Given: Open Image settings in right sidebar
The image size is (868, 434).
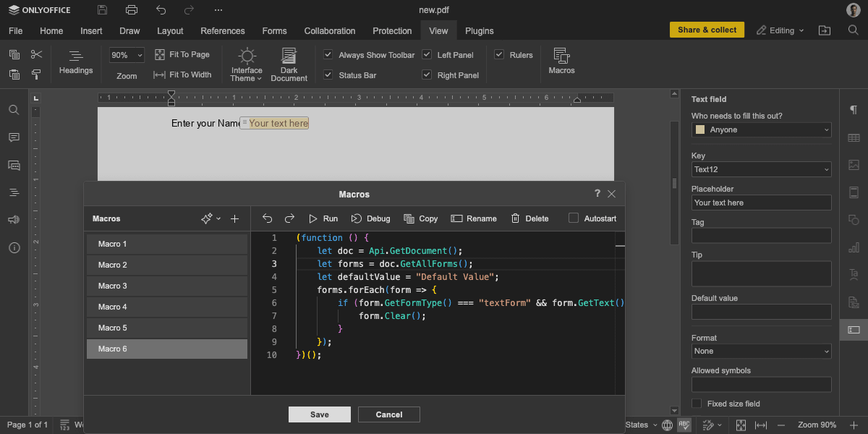Looking at the screenshot, I should (x=854, y=165).
